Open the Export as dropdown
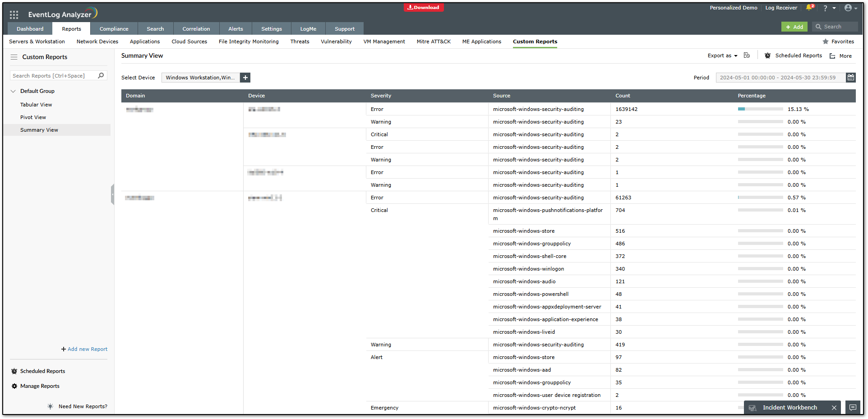The image size is (868, 419). [722, 56]
